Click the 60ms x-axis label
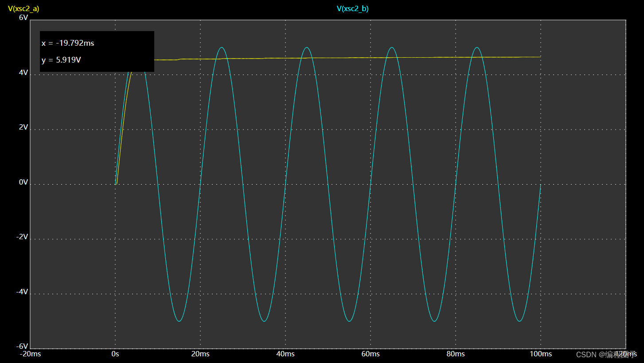Screen dimensions: 644x363 pos(371,354)
